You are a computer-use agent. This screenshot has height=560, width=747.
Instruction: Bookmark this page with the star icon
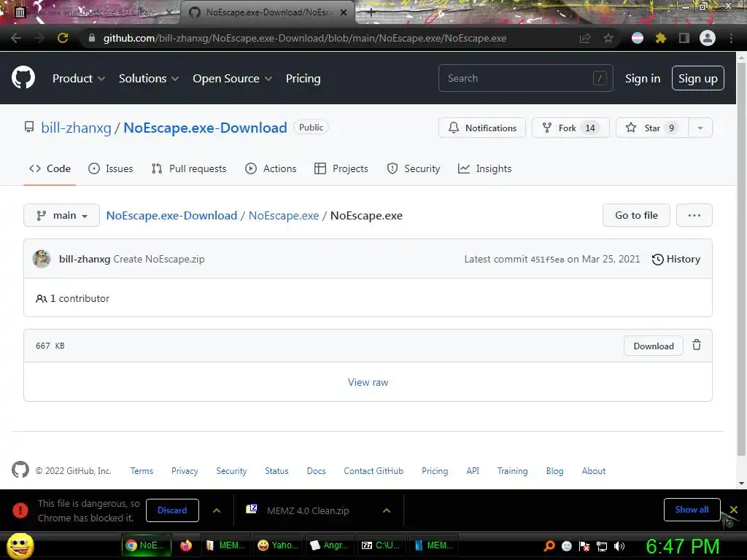(x=608, y=38)
